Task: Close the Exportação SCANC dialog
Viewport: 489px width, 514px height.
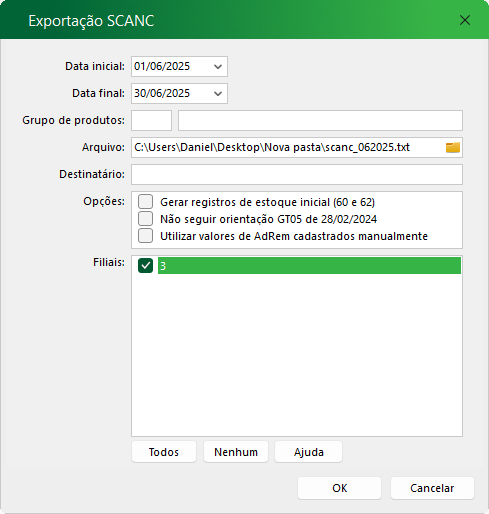Action: (x=465, y=20)
